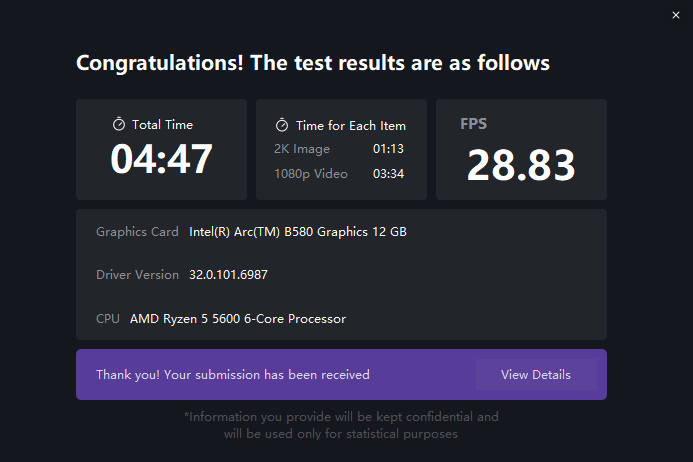Click the AMD Ryzen 5 5600 CPU text
693x462 pixels.
point(238,319)
